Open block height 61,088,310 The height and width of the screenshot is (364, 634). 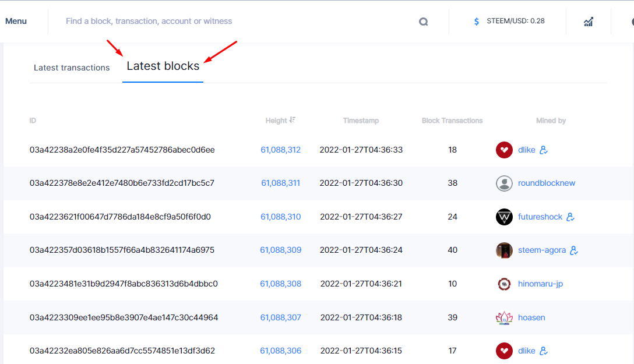281,217
